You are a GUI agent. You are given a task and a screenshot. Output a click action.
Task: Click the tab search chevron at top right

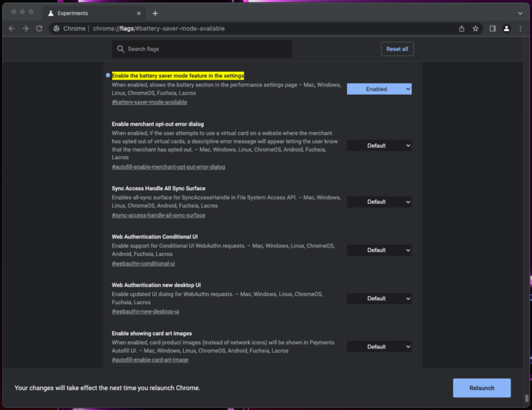520,13
